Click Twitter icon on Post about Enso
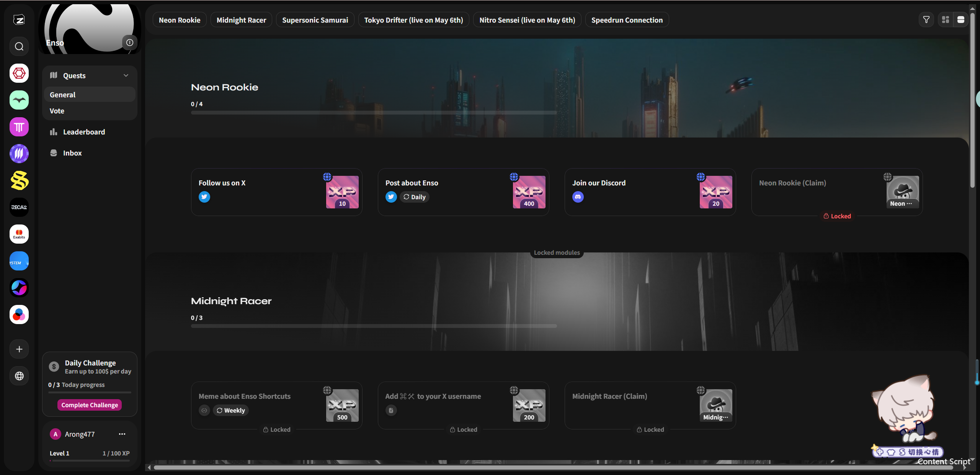The height and width of the screenshot is (475, 980). (x=391, y=197)
